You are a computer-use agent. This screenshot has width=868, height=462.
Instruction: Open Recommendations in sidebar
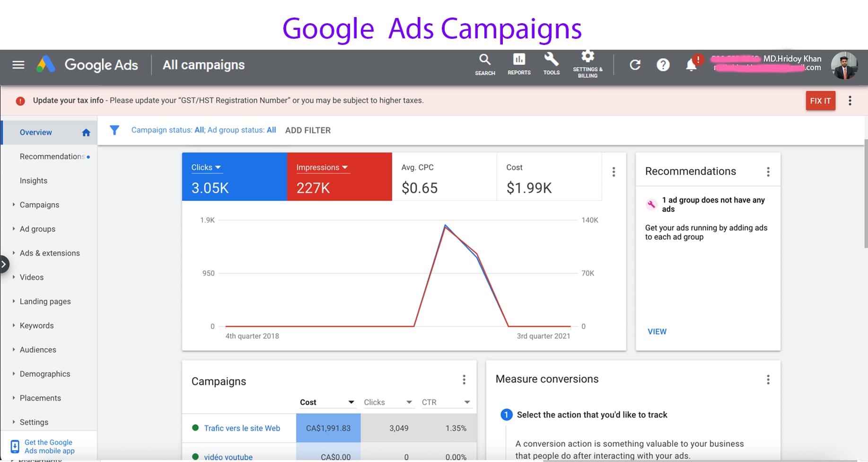(x=52, y=157)
